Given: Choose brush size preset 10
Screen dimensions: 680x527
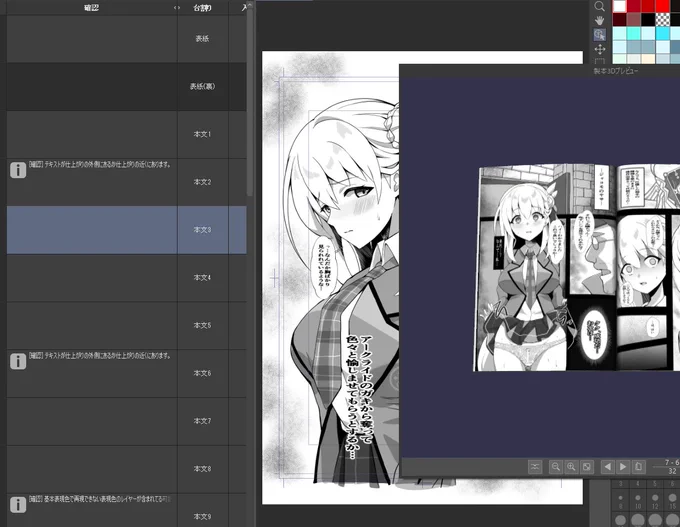Looking at the screenshot, I should pyautogui.click(x=638, y=501).
